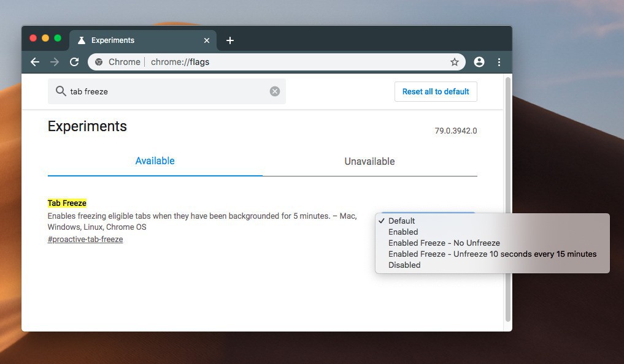Open a new tab with plus button
The width and height of the screenshot is (624, 364).
click(230, 40)
